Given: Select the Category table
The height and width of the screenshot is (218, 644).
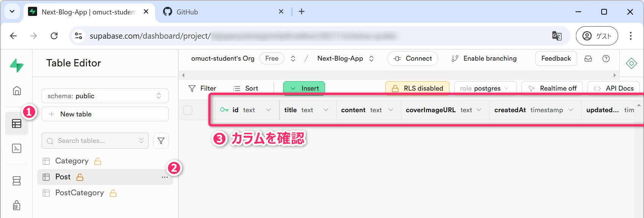Looking at the screenshot, I should pyautogui.click(x=72, y=161).
